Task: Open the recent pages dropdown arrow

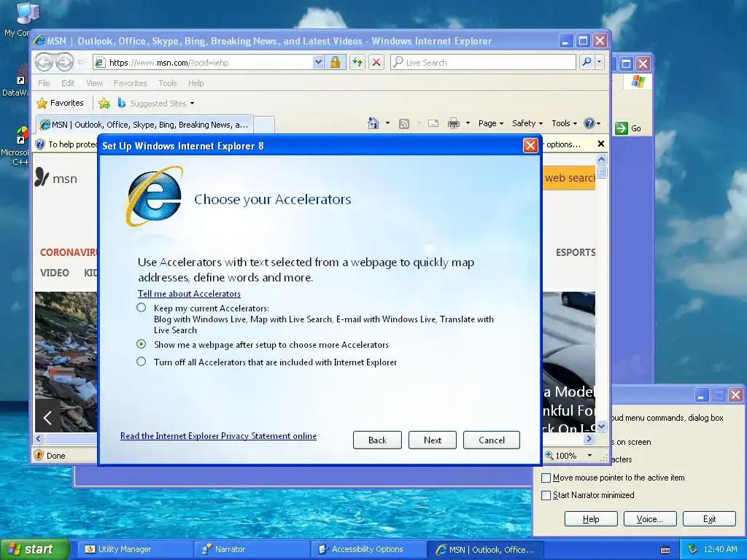Action: pyautogui.click(x=80, y=62)
